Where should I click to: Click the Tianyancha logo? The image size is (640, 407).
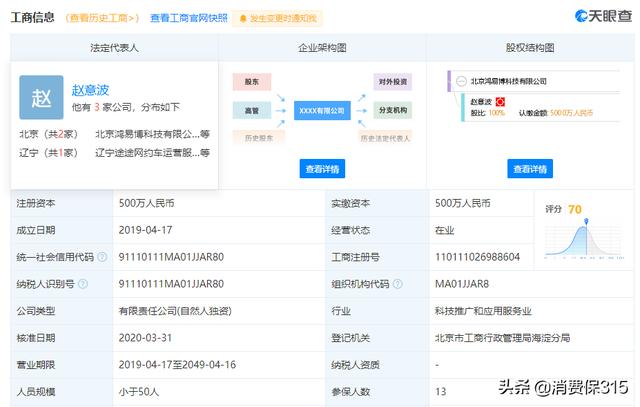(x=603, y=16)
